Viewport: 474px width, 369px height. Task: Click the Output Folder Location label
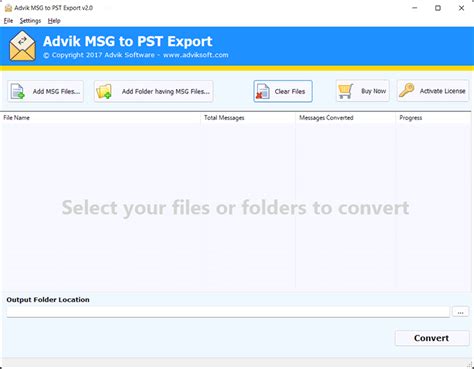(48, 300)
